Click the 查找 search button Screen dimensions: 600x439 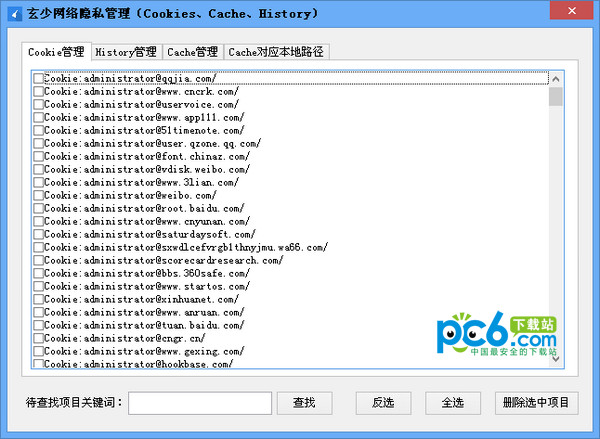click(x=305, y=403)
